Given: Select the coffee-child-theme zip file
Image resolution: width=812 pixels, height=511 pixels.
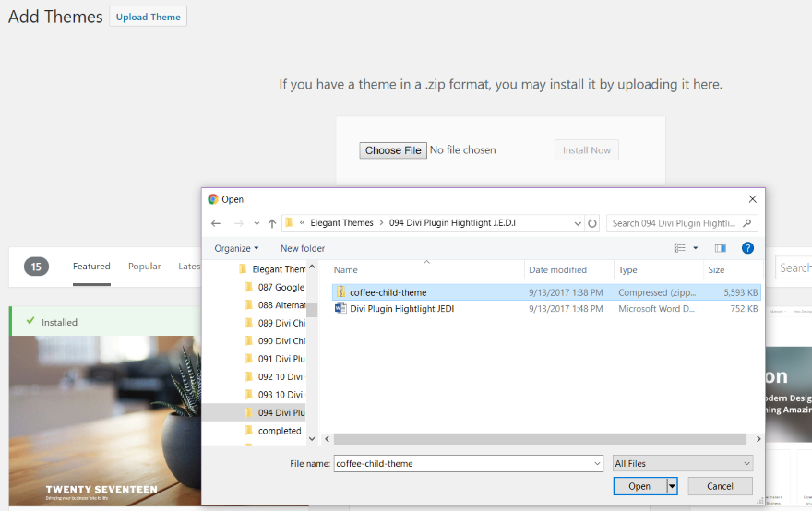Looking at the screenshot, I should (x=388, y=292).
